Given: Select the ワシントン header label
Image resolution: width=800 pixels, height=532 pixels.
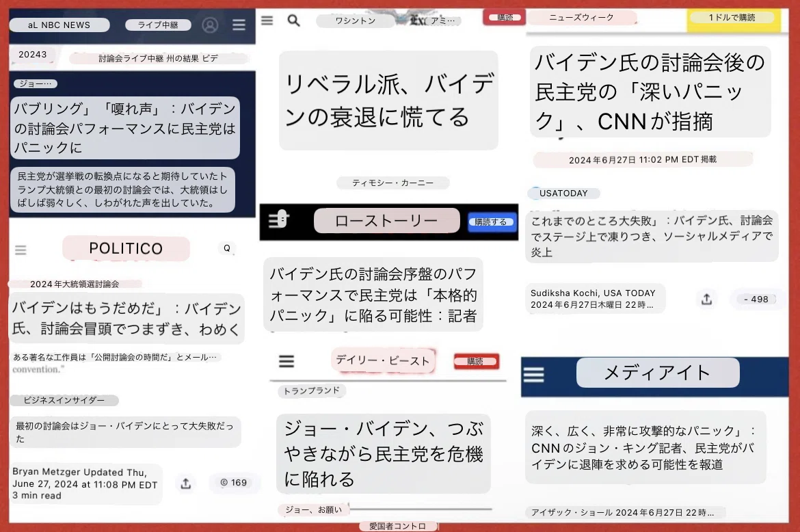Looking at the screenshot, I should [x=356, y=21].
